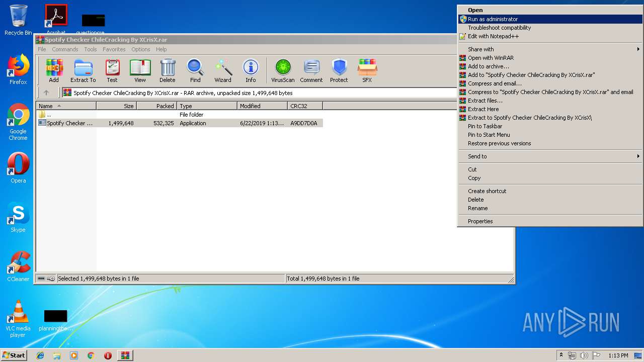Click the archive path address field

point(259,93)
